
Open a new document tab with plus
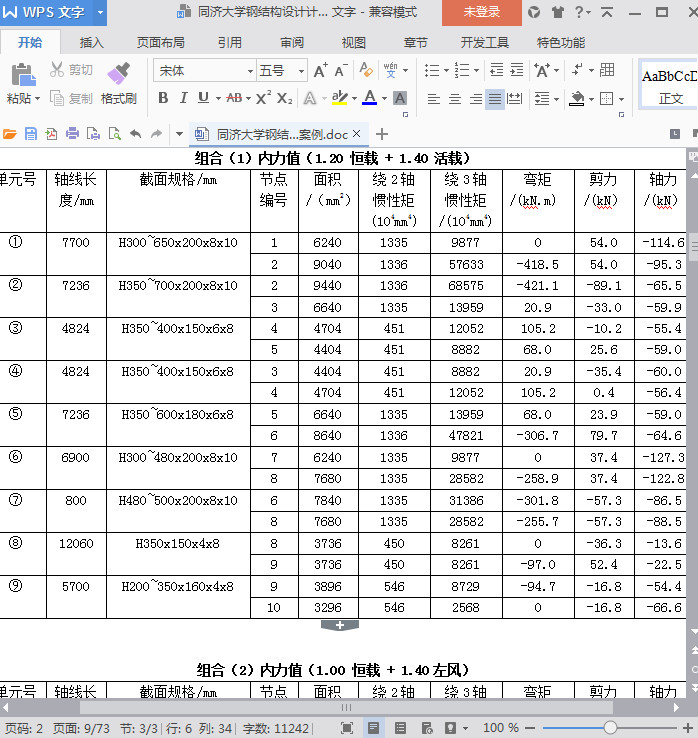(382, 134)
